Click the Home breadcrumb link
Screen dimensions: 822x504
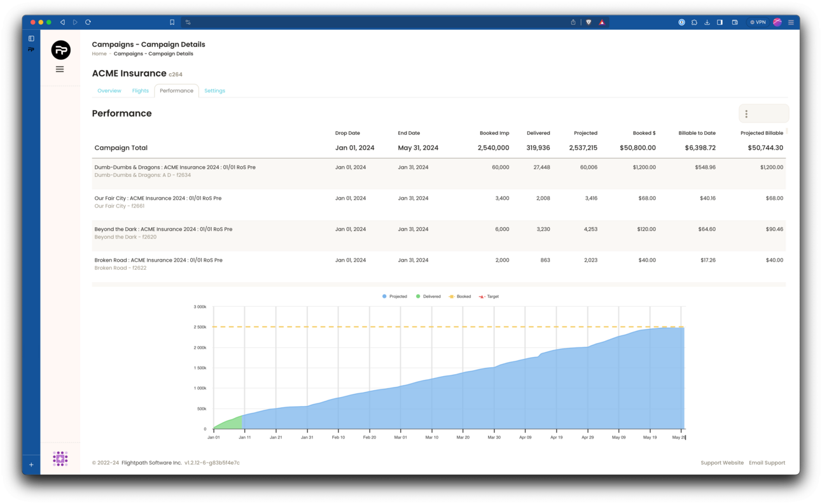point(99,54)
